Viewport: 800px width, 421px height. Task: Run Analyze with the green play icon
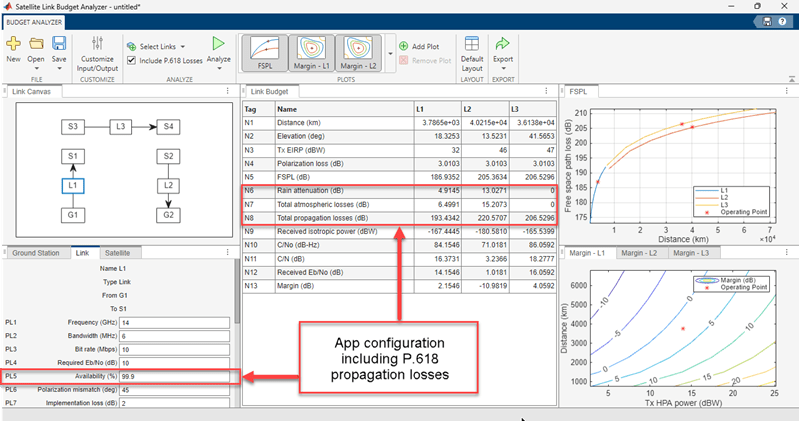[218, 44]
